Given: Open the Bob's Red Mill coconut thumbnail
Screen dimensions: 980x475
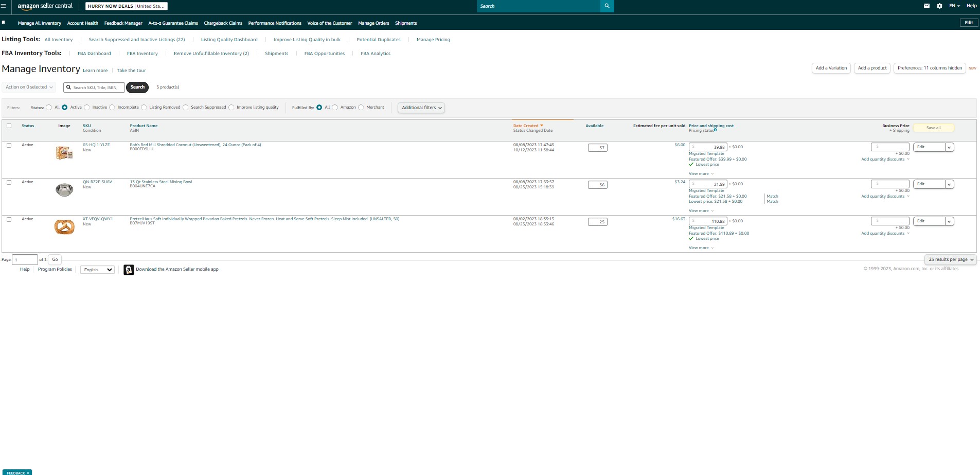Looking at the screenshot, I should [64, 152].
